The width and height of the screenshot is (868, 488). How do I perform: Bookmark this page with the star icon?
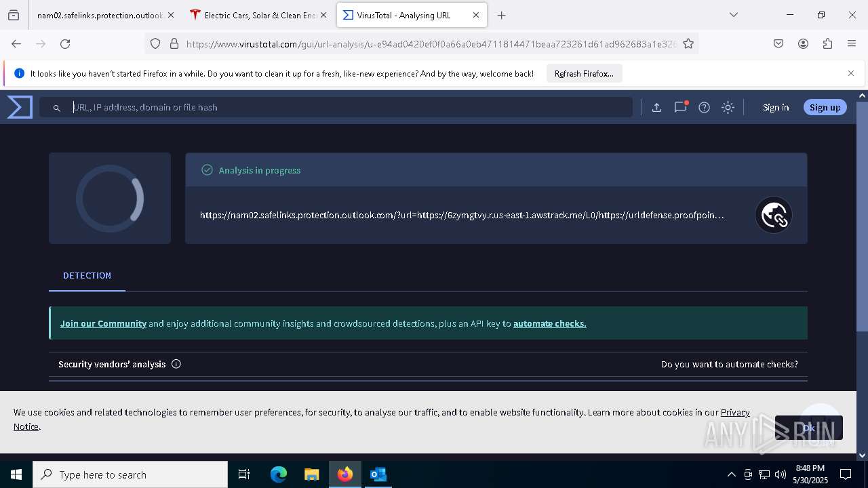tap(688, 43)
